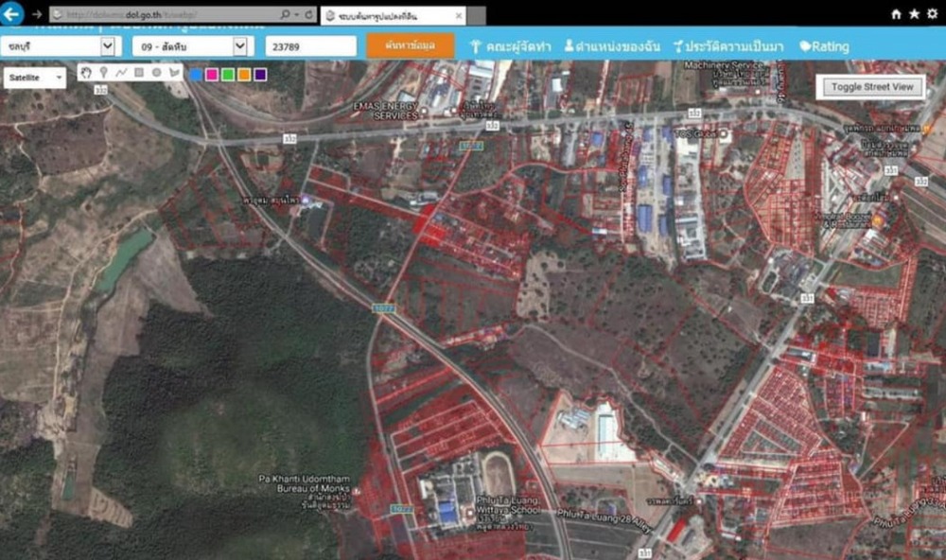Screen dimensions: 946x560
Task: Click the Pa Khanti Udomtham Bureau of Monks label
Action: pyautogui.click(x=304, y=483)
